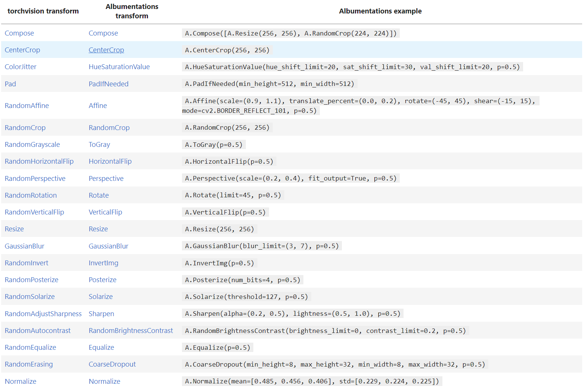Open the RandomAutocontrast link
The width and height of the screenshot is (587, 392).
37,331
